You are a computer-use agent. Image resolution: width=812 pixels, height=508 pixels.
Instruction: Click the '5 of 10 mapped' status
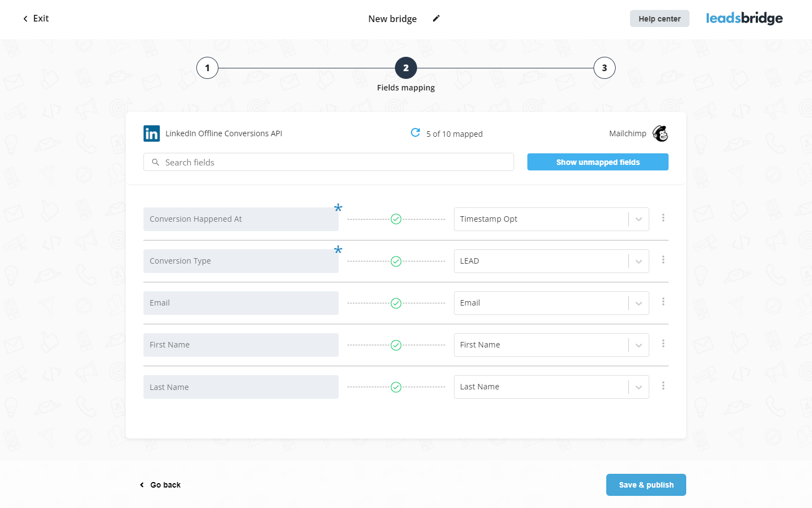coord(455,134)
